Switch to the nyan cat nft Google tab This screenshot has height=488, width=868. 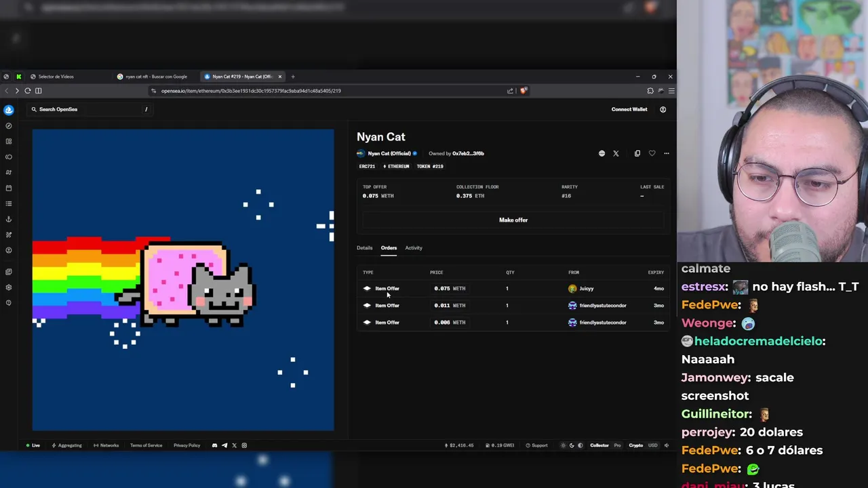coord(156,77)
